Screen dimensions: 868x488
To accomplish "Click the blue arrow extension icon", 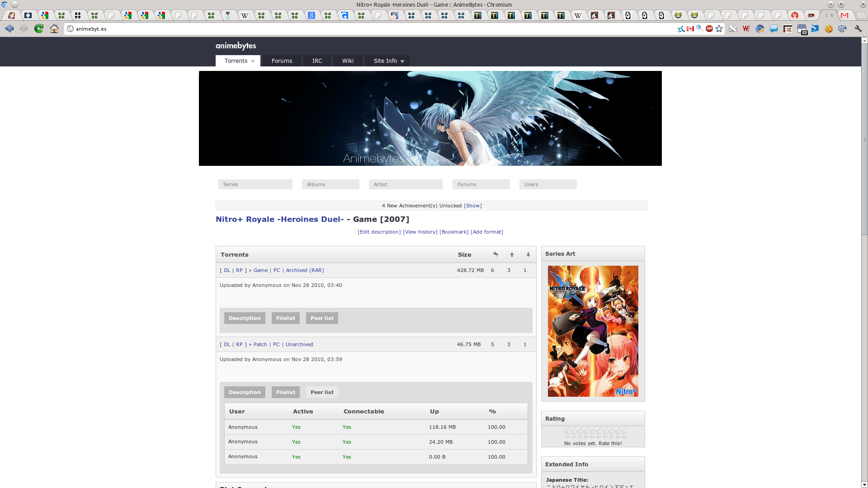I will pos(815,29).
